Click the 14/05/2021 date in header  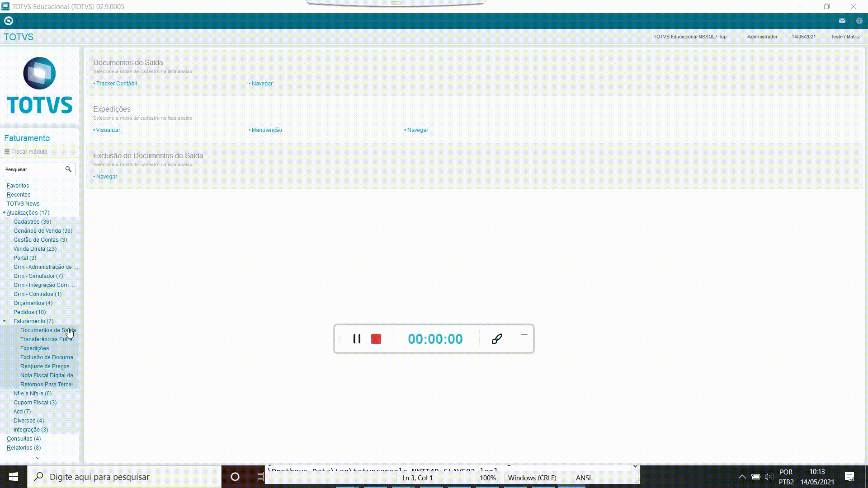[803, 37]
